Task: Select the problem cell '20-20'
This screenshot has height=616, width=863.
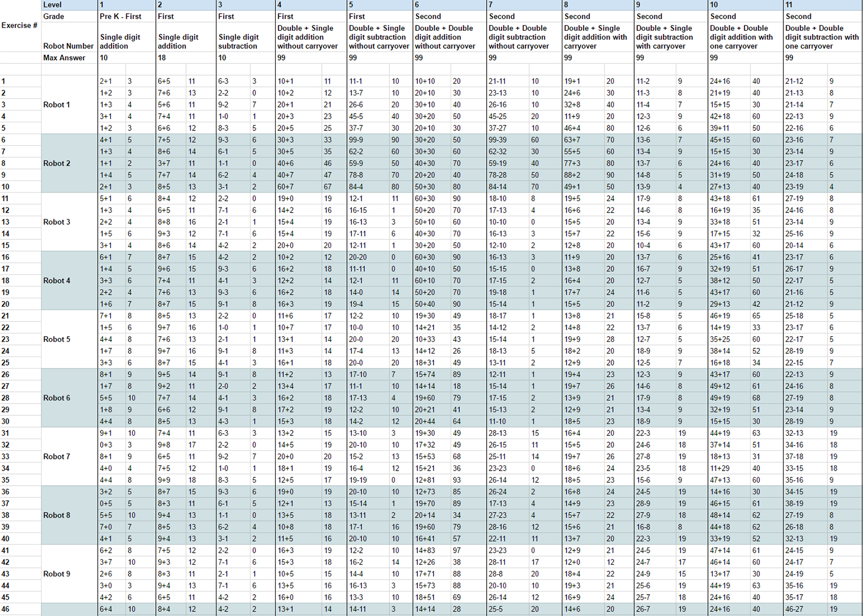Action: click(x=368, y=257)
